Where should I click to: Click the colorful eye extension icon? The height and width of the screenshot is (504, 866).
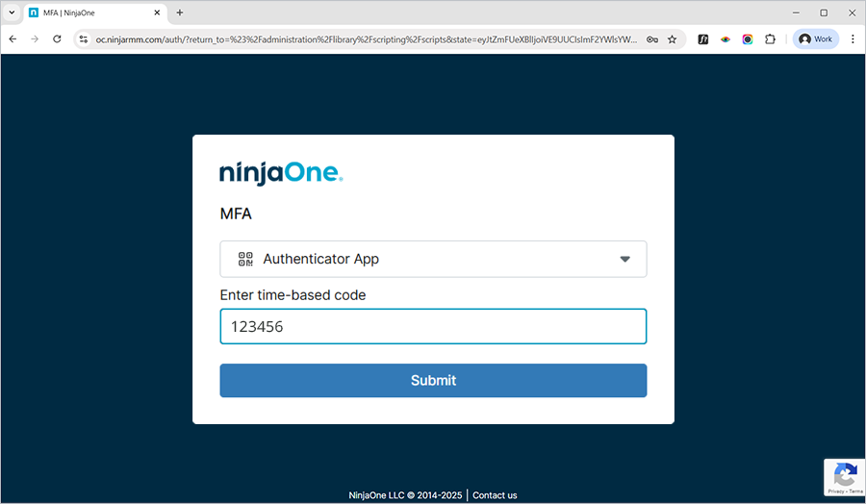(x=726, y=39)
